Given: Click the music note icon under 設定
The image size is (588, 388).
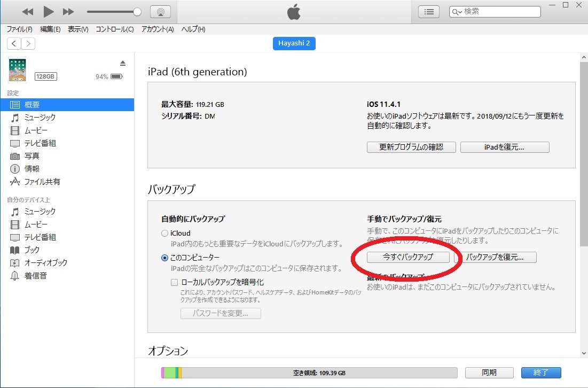Looking at the screenshot, I should click(14, 118).
